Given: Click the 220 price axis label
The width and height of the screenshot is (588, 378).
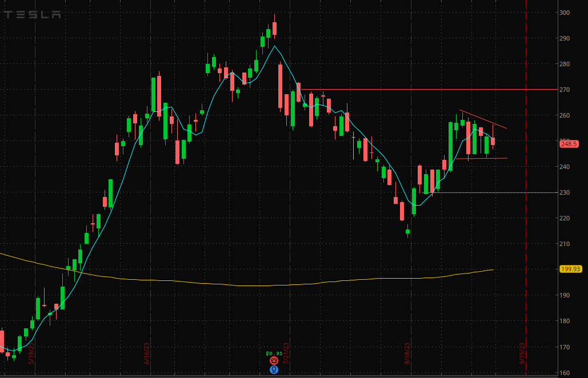Looking at the screenshot, I should [565, 218].
